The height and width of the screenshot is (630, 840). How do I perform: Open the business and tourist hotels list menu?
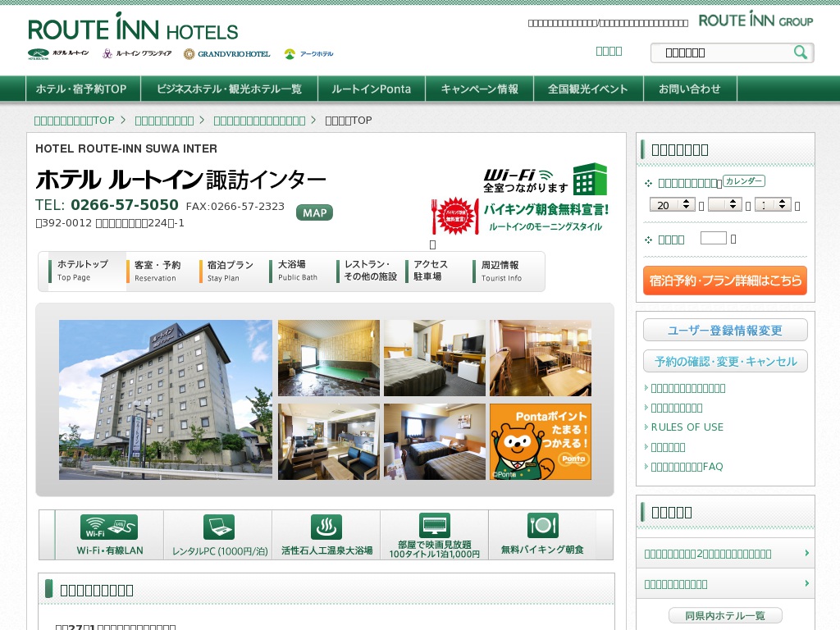click(230, 89)
